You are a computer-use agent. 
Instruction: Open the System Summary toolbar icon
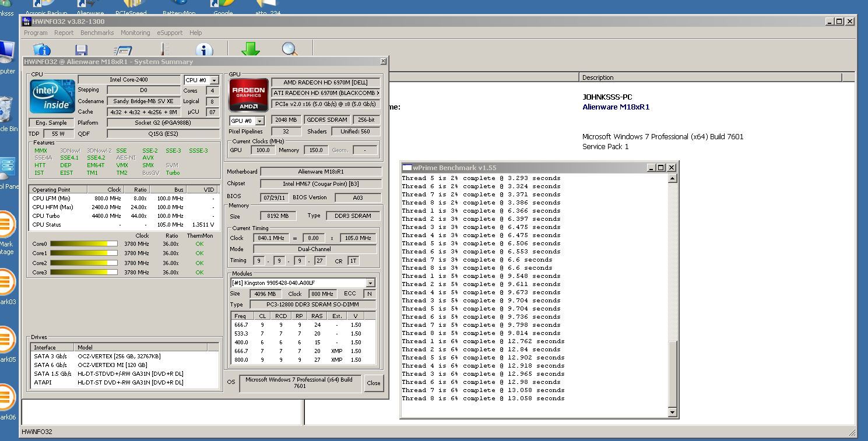pos(42,50)
